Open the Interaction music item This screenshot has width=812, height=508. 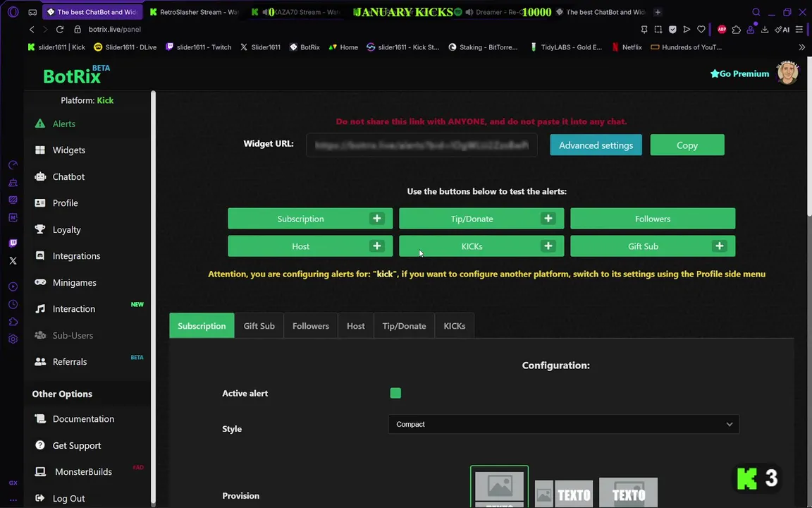73,309
